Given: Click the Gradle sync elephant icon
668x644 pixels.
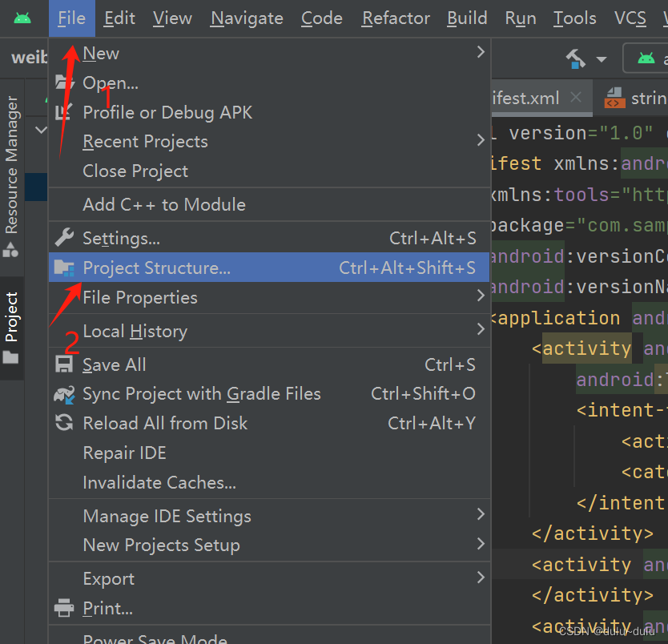Looking at the screenshot, I should point(64,394).
